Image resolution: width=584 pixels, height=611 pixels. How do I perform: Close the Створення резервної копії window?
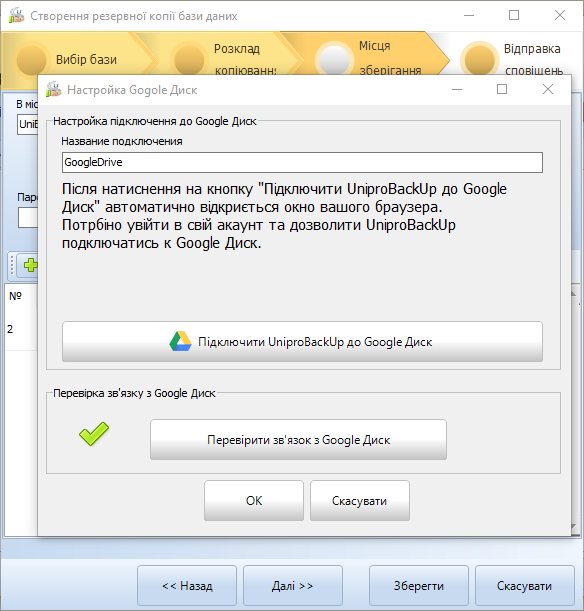point(560,15)
